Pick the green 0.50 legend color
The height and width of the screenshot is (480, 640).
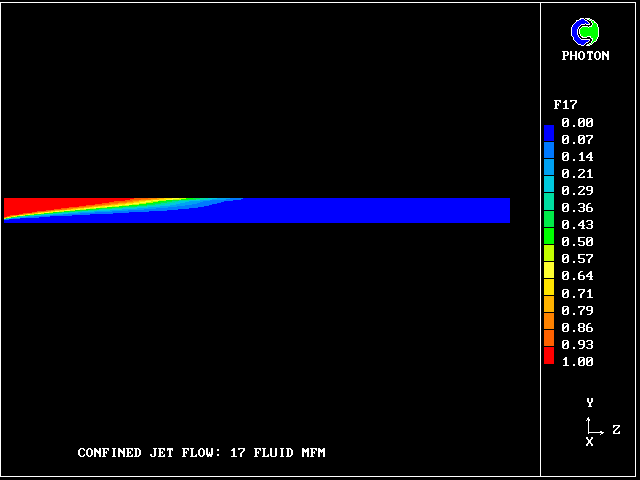tap(549, 241)
